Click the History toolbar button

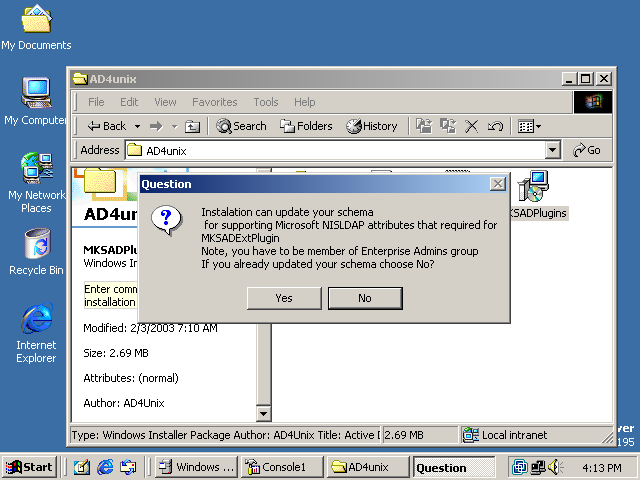[372, 126]
